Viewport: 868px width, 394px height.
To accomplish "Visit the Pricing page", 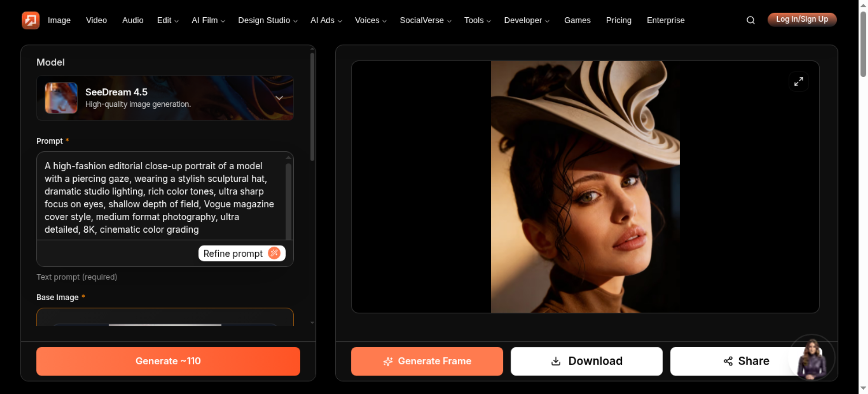I will (618, 20).
